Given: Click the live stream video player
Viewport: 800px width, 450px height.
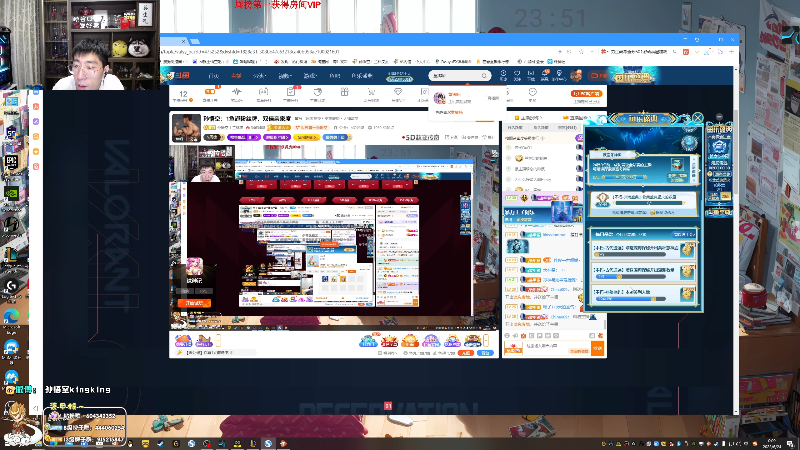Looking at the screenshot, I should pos(334,237).
